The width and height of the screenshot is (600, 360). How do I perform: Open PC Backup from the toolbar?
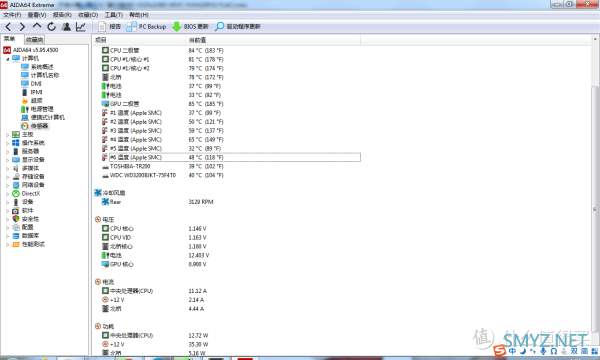pyautogui.click(x=147, y=26)
